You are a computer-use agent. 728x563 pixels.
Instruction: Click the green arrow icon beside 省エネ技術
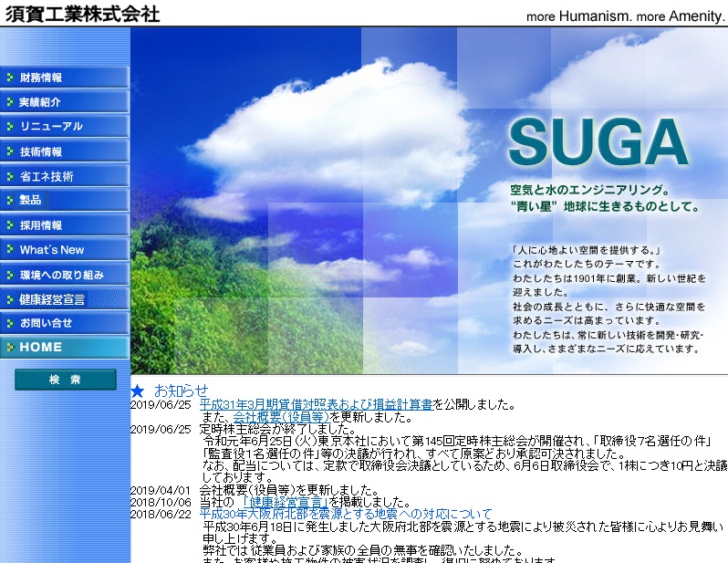coord(10,176)
